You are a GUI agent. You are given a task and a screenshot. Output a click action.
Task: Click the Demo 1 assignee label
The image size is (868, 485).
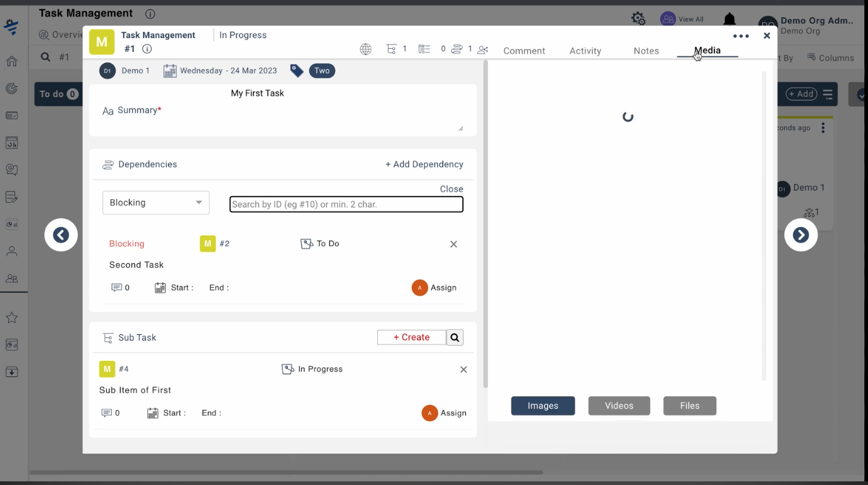point(136,71)
